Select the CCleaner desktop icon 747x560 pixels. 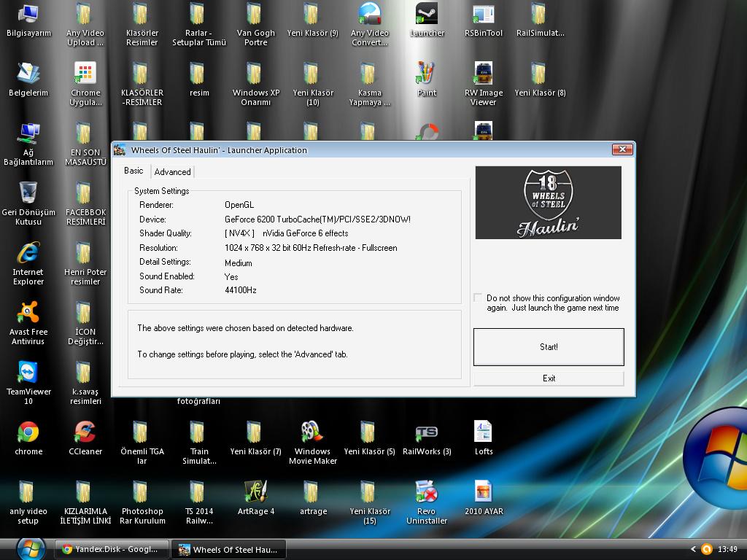tap(85, 438)
